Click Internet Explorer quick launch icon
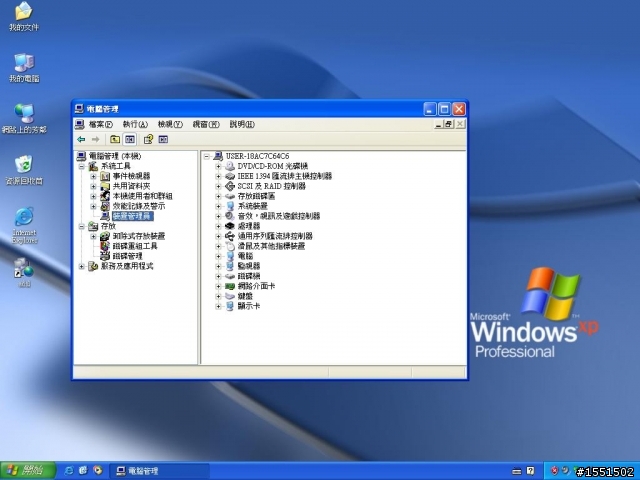The height and width of the screenshot is (480, 640). point(69,471)
